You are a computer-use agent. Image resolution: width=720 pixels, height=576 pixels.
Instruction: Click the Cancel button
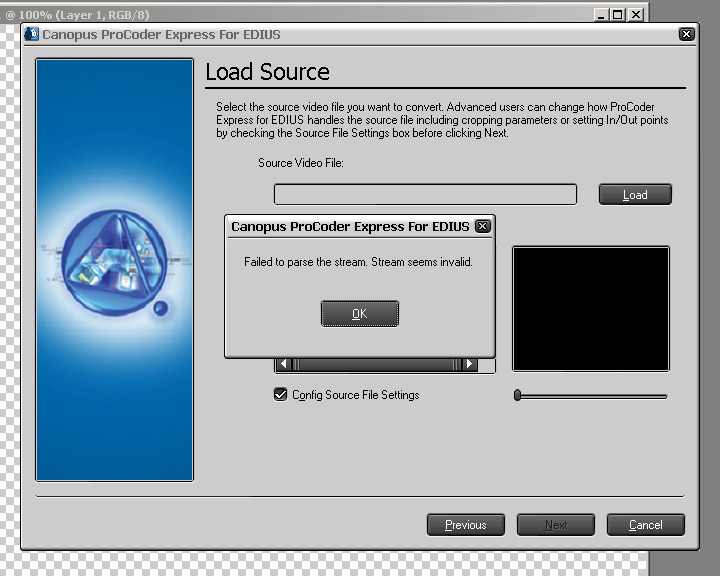click(x=646, y=525)
